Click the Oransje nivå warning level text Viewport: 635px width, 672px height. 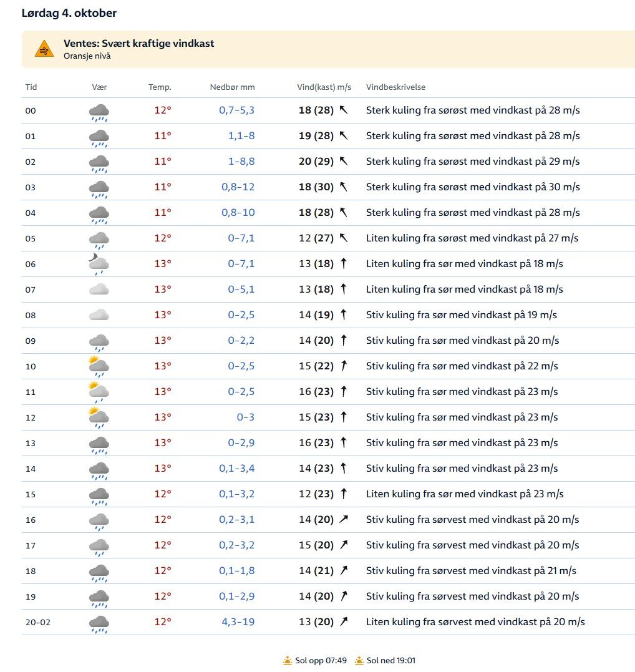[x=87, y=56]
